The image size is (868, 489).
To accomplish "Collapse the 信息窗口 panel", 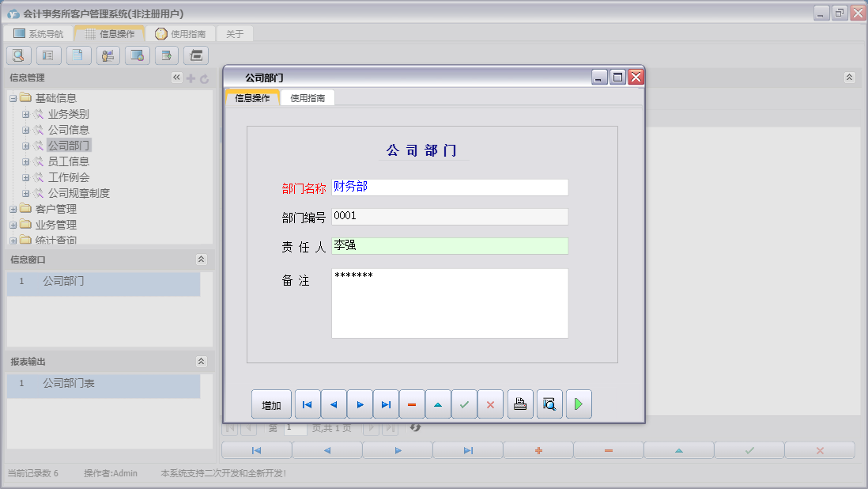I will (x=201, y=260).
